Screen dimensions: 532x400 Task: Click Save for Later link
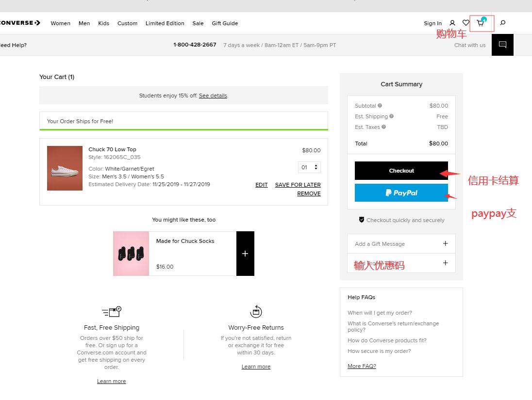pyautogui.click(x=298, y=185)
